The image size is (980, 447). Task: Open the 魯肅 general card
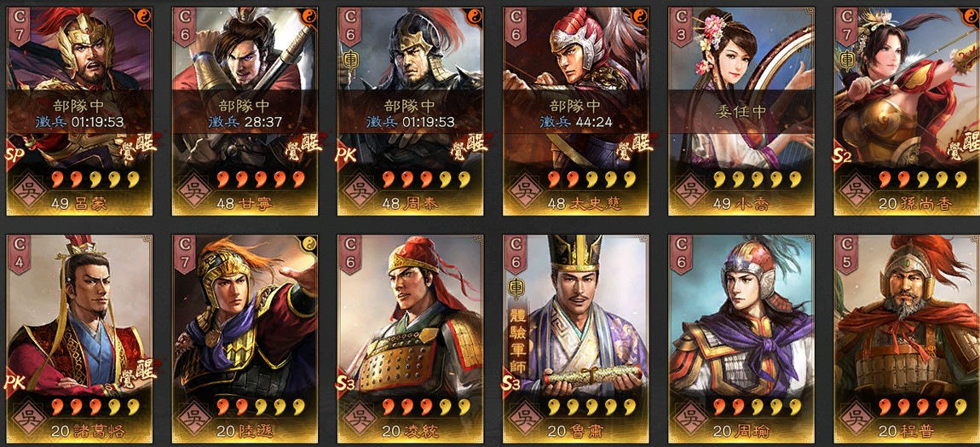click(575, 340)
